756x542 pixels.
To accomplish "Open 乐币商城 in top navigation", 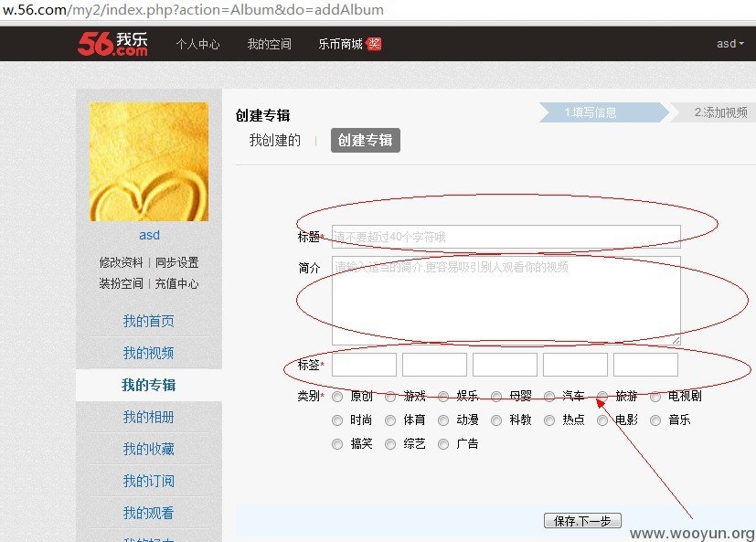I will [340, 45].
